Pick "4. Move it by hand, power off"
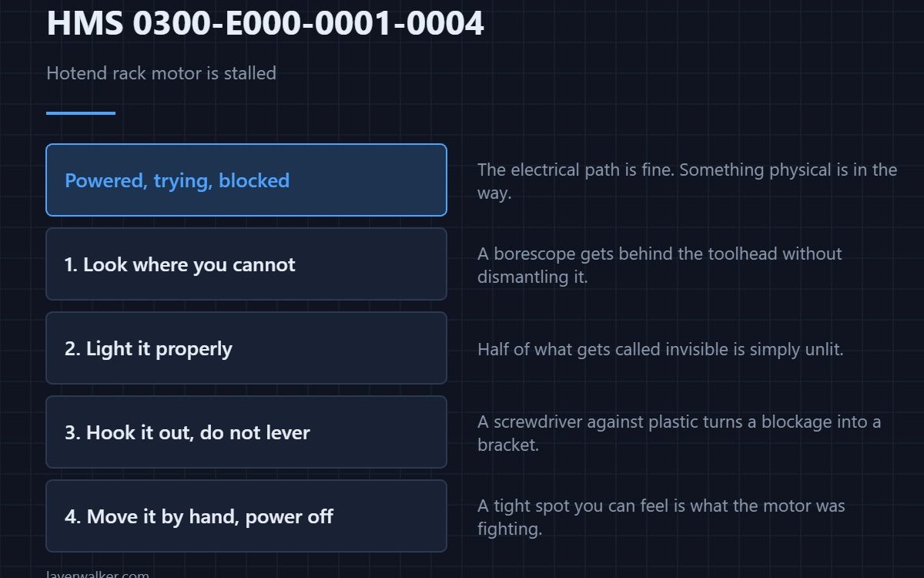 tap(246, 516)
